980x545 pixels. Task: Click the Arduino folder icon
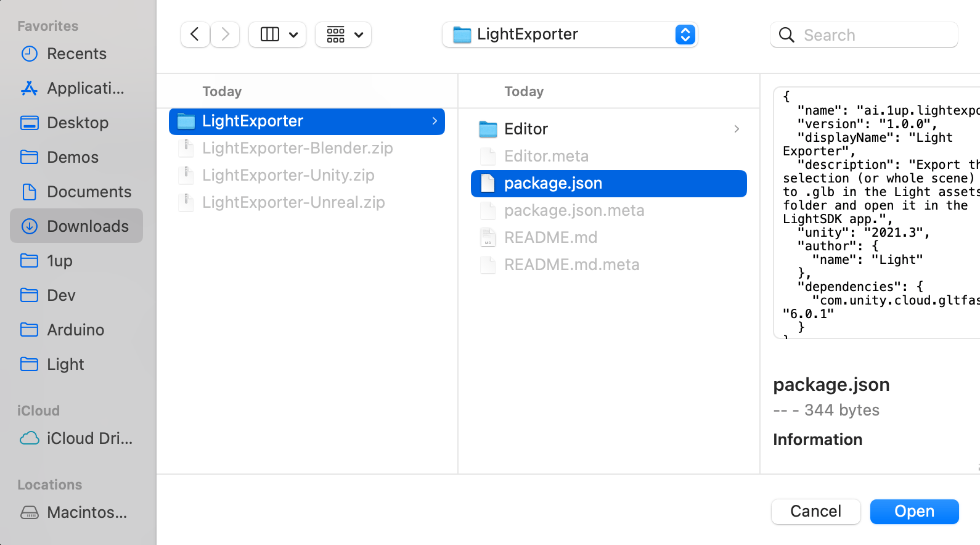[30, 330]
